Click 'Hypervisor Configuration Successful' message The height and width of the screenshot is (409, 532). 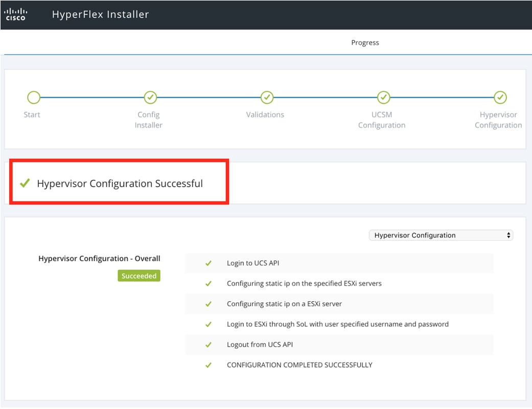(120, 184)
